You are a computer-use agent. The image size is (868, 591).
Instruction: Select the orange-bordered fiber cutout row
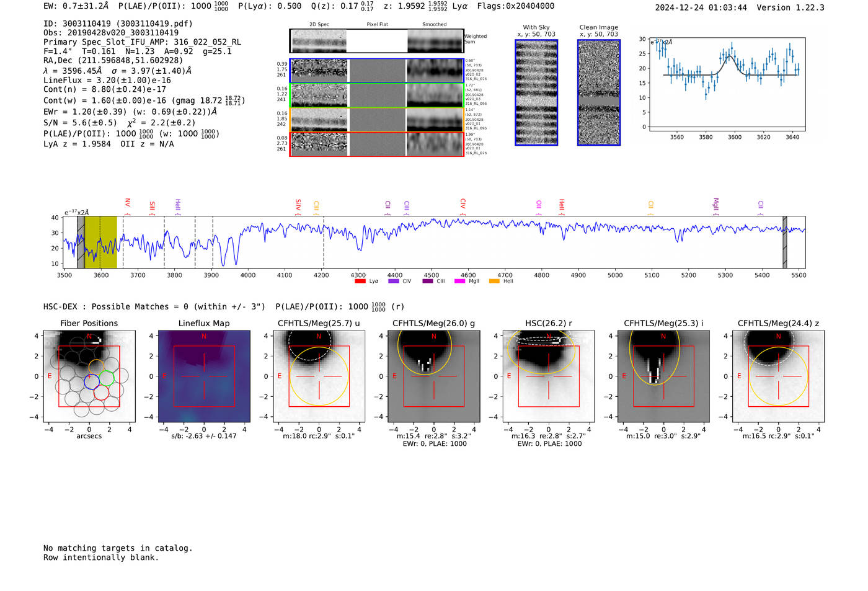click(377, 120)
